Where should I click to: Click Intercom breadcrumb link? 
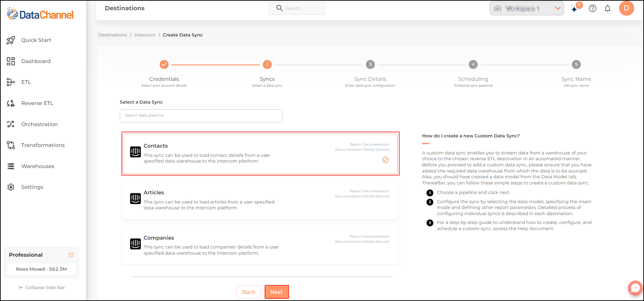pos(145,35)
